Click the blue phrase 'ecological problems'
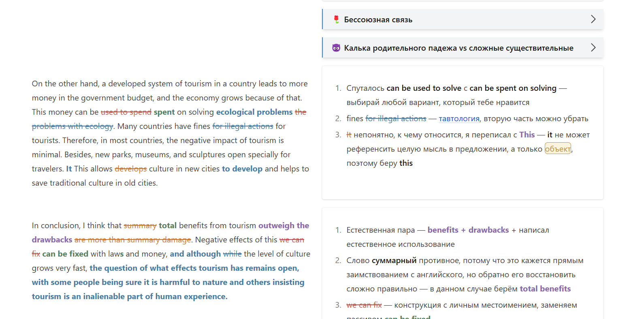The image size is (644, 319). click(x=254, y=112)
